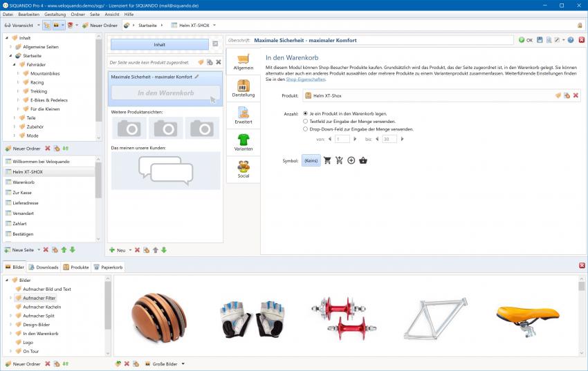Image resolution: width=588 pixels, height=371 pixels.
Task: Select 'Textfeld zur Eingabe der Menge' option
Action: 306,121
